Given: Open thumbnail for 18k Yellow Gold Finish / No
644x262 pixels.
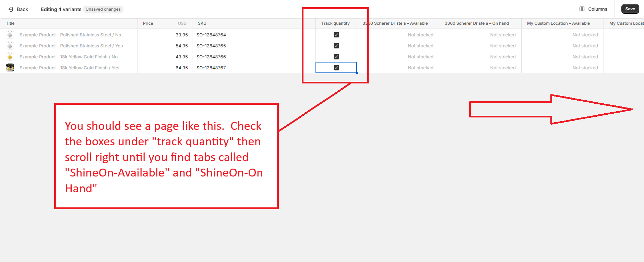Looking at the screenshot, I should (10, 56).
